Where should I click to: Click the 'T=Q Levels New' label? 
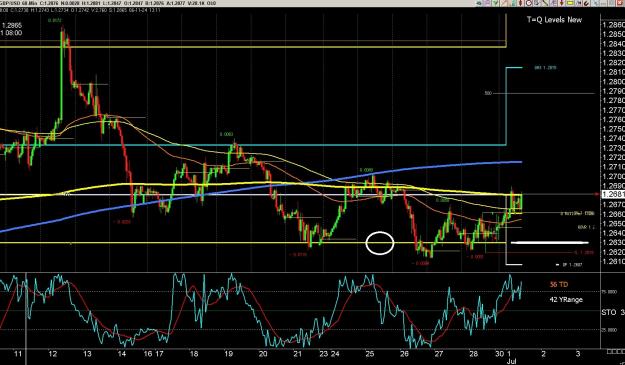coord(554,20)
